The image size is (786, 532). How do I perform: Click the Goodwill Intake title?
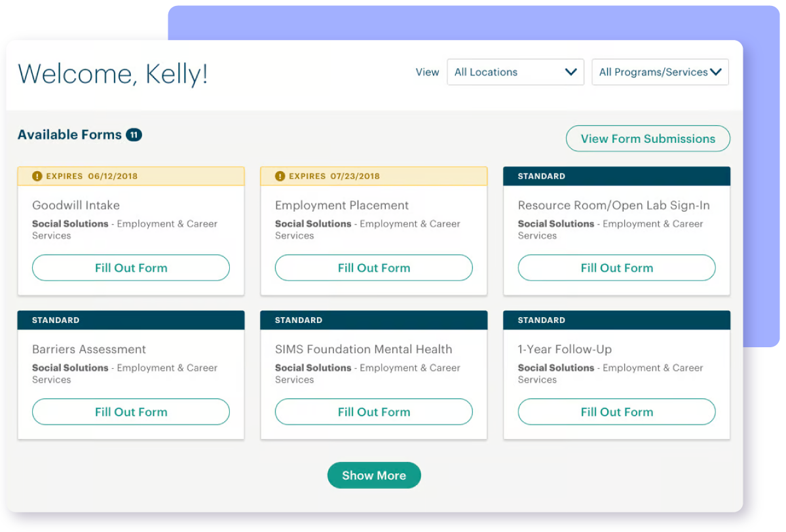pos(76,205)
